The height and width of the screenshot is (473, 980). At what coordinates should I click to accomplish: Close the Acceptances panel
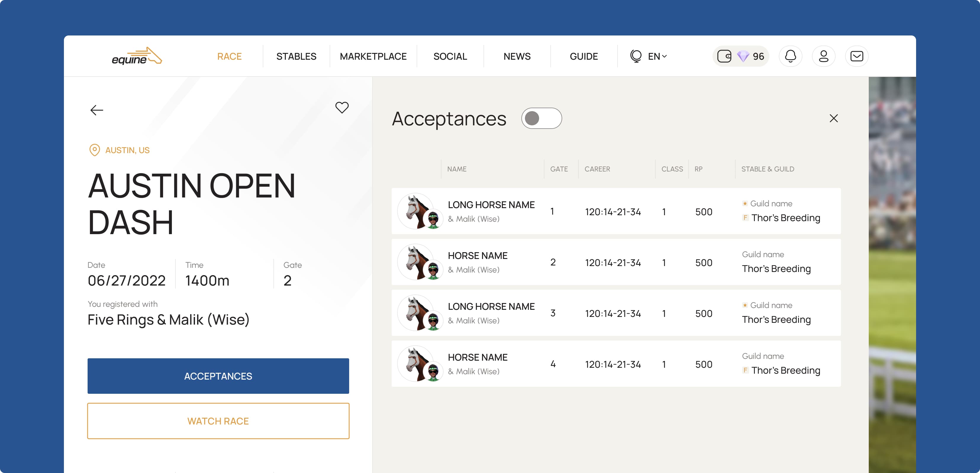(x=833, y=118)
